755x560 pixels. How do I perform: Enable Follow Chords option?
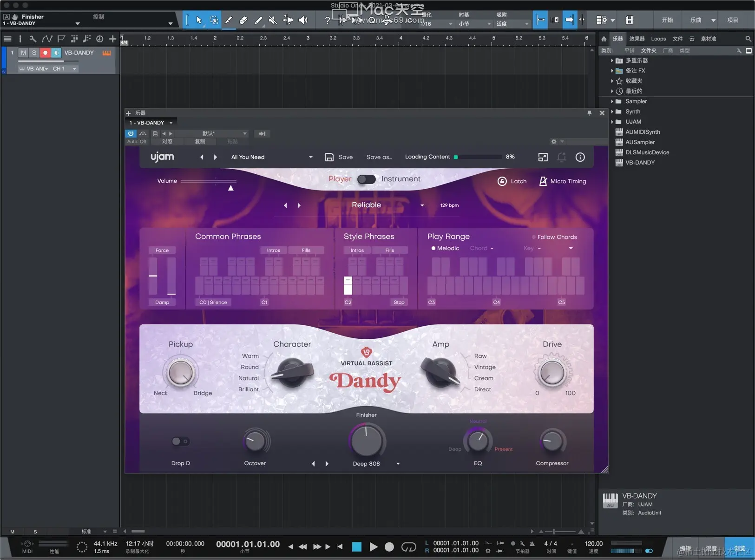pos(554,237)
